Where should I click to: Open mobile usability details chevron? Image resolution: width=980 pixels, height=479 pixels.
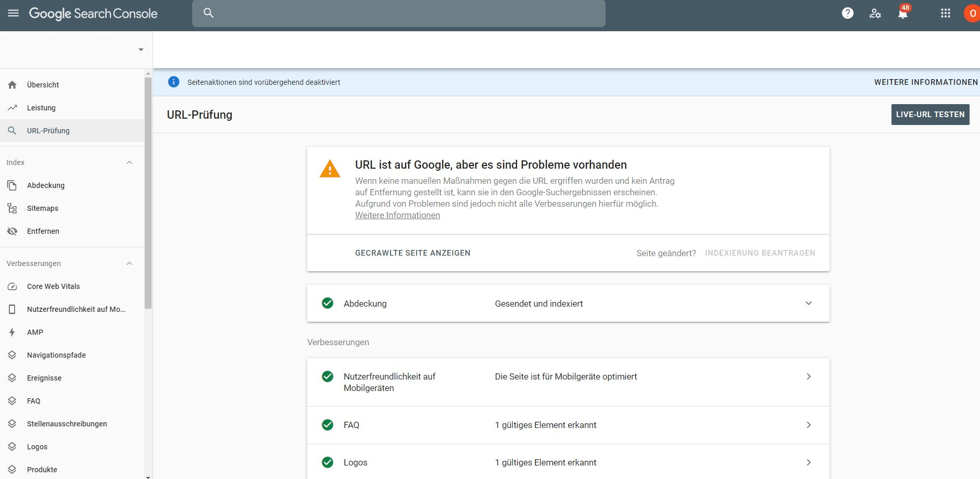click(x=809, y=376)
